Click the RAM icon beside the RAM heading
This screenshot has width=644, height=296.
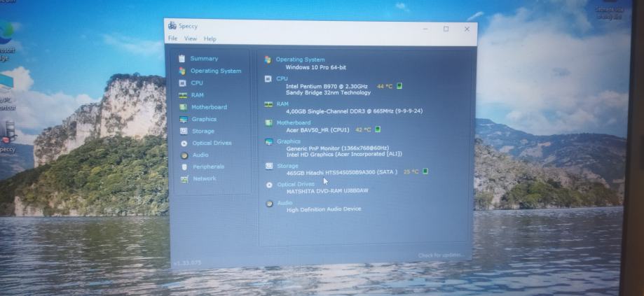point(268,104)
